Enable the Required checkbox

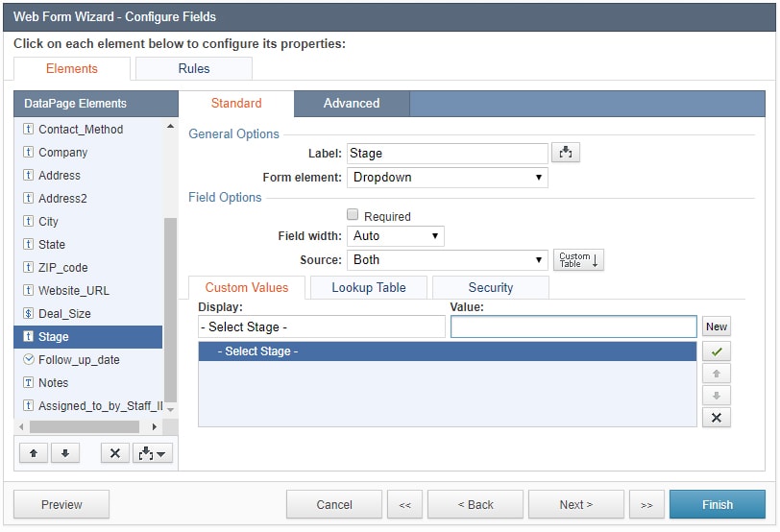[x=353, y=216]
